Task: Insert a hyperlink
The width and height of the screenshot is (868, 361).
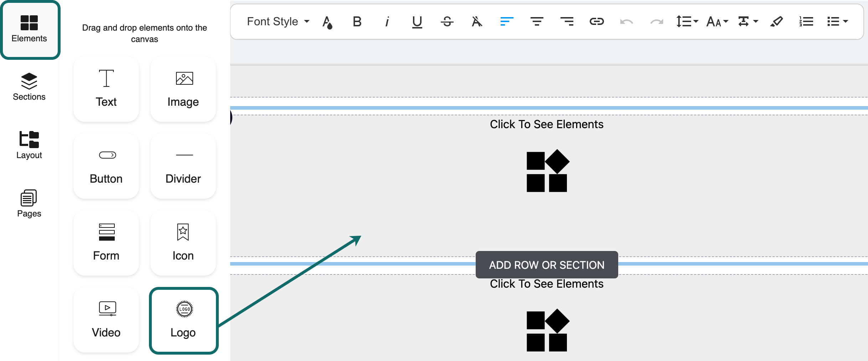Action: pos(596,22)
